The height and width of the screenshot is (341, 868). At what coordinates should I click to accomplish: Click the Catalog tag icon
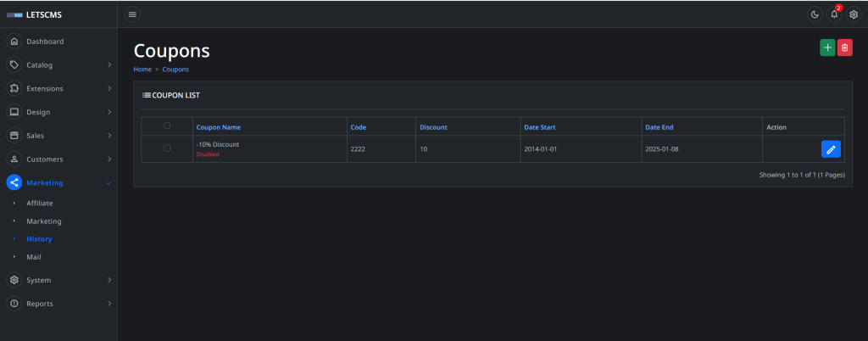(14, 64)
